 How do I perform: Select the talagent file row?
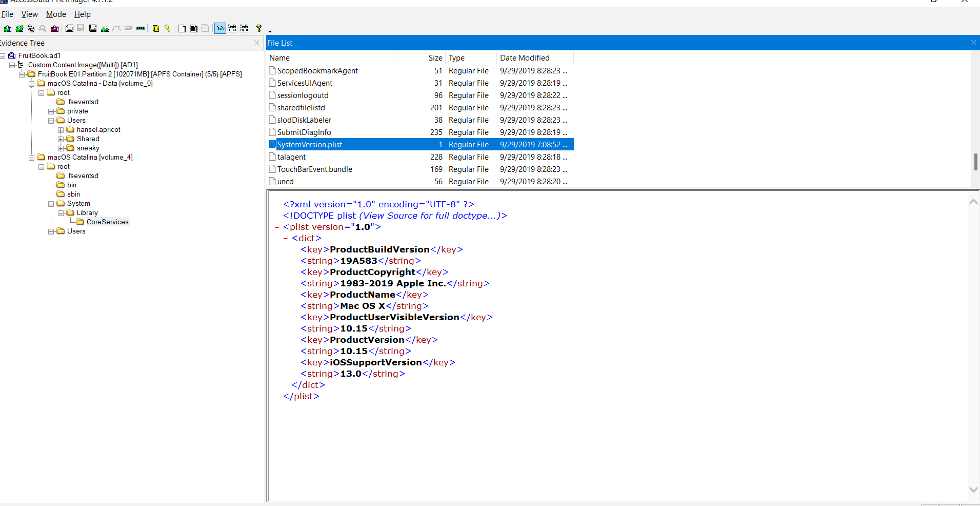(x=420, y=157)
